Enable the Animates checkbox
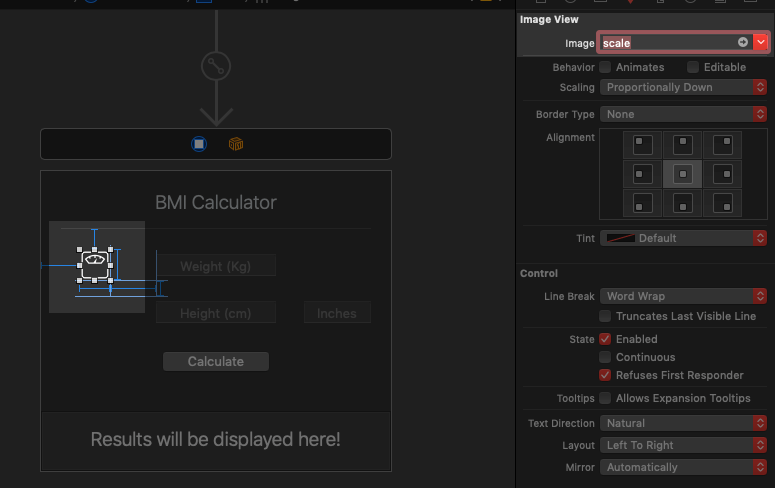The image size is (775, 488). 606,67
